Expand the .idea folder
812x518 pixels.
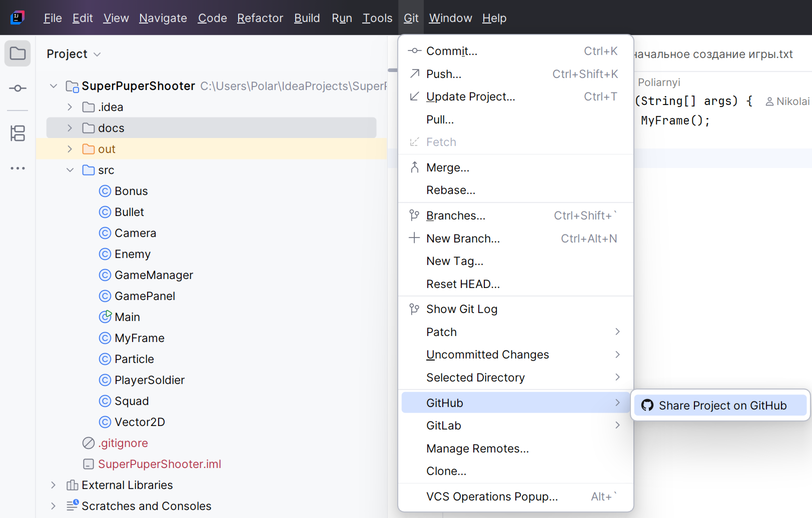(x=69, y=107)
